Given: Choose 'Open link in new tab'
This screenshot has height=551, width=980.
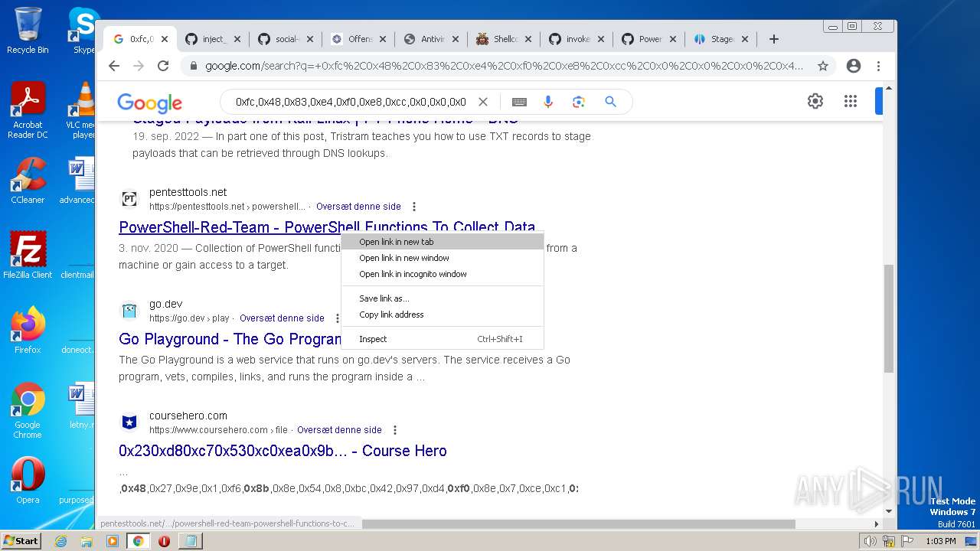Looking at the screenshot, I should (x=443, y=242).
